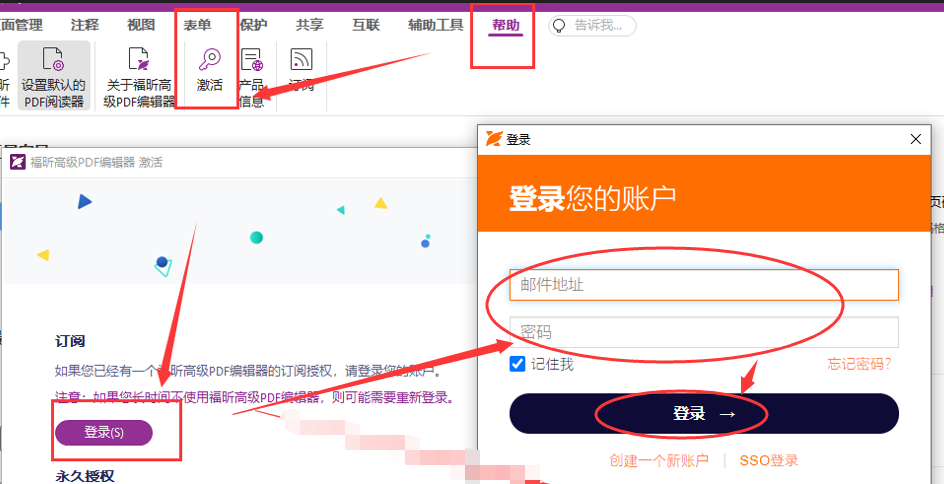944x484 pixels.
Task: Open 产品信息 icon
Action: point(252,60)
